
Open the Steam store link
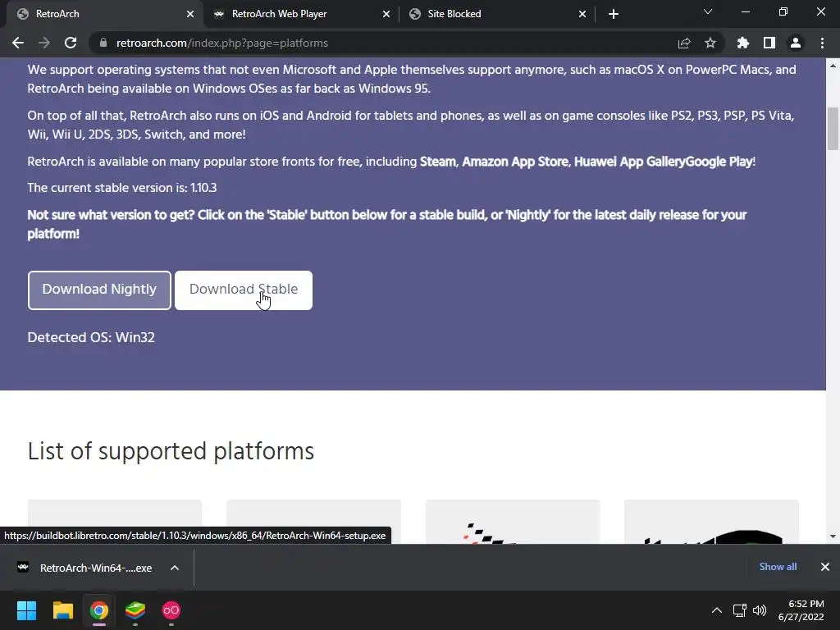point(438,162)
